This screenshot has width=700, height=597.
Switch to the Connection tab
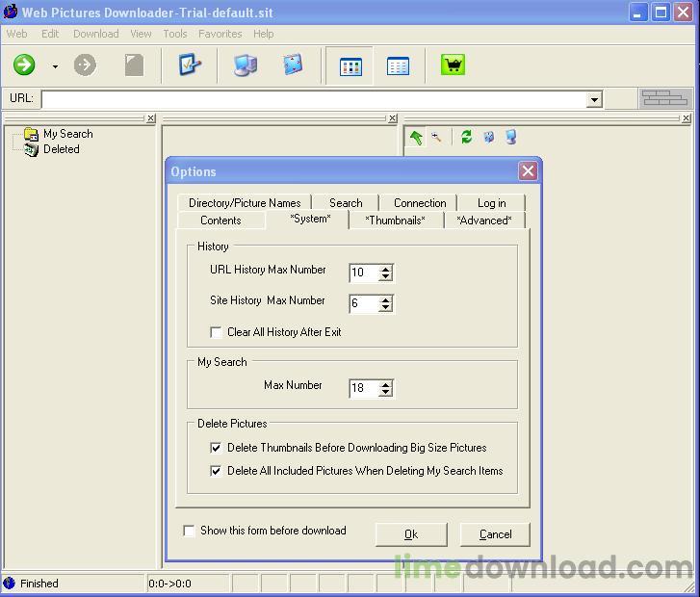[420, 203]
